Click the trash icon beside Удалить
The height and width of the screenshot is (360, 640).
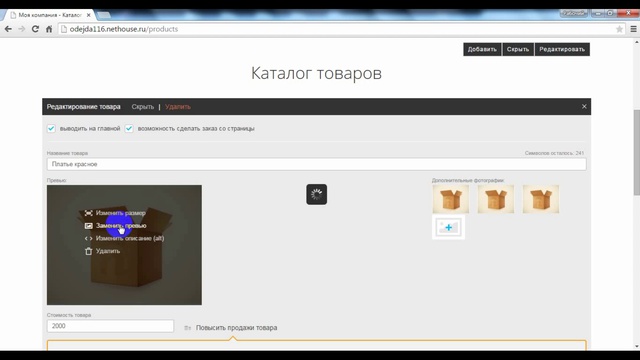pos(89,251)
